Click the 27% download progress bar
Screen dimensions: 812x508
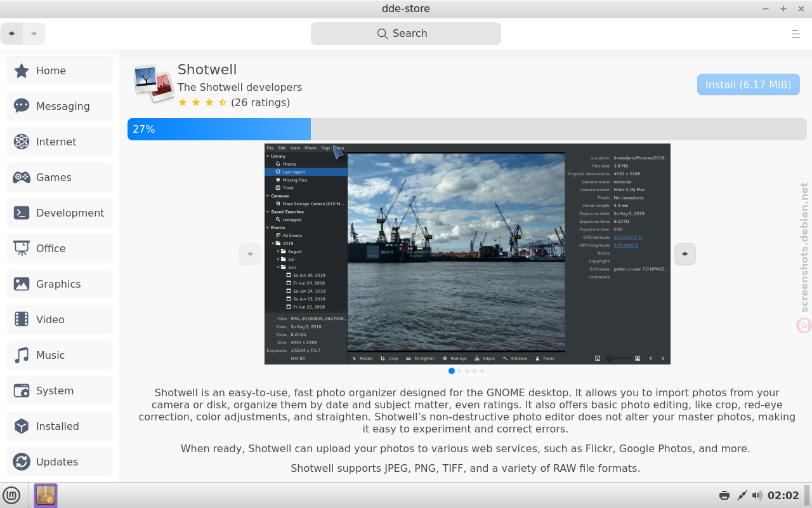click(x=468, y=129)
